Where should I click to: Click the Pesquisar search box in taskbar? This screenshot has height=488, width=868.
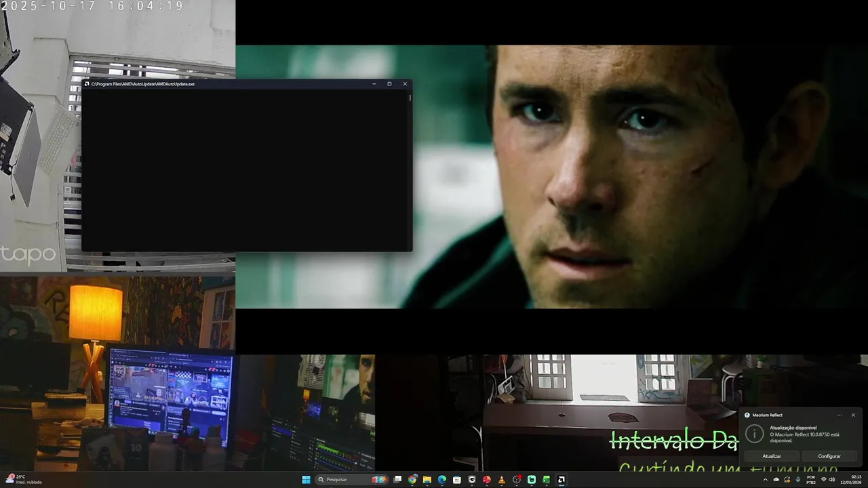[351, 480]
